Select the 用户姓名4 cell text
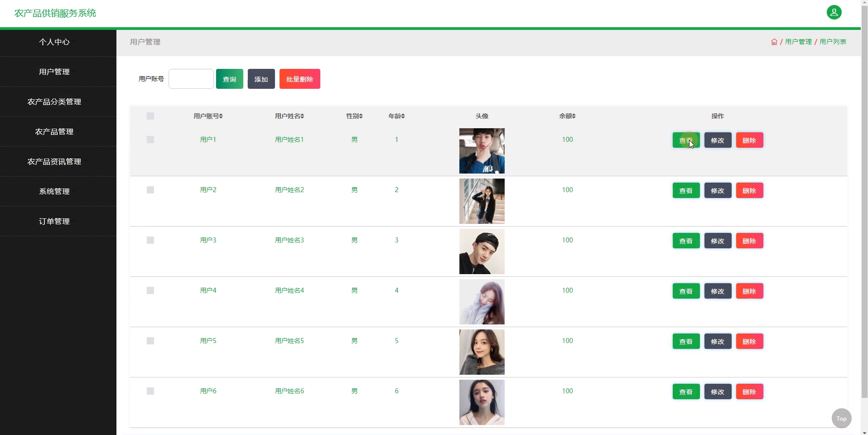The width and height of the screenshot is (868, 435). coord(289,290)
